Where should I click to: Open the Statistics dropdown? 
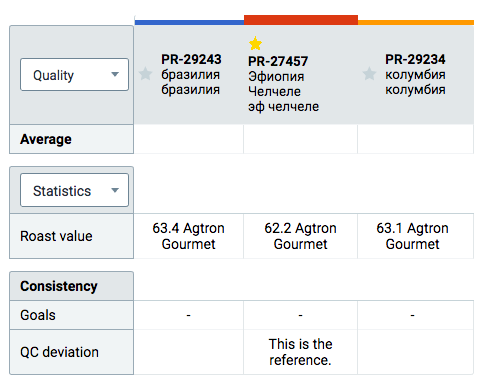74,190
